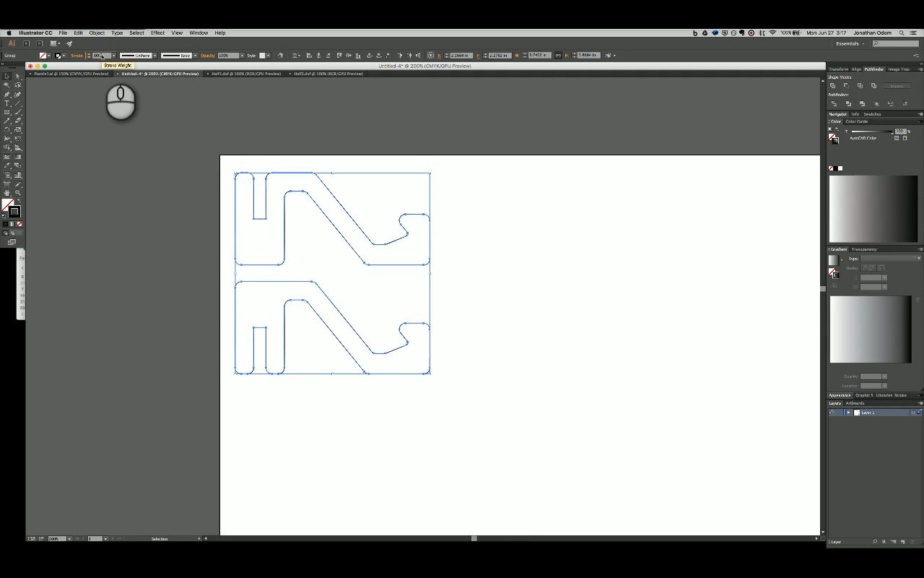
Task: Open the Pathfinder panel options menu
Action: tap(920, 69)
